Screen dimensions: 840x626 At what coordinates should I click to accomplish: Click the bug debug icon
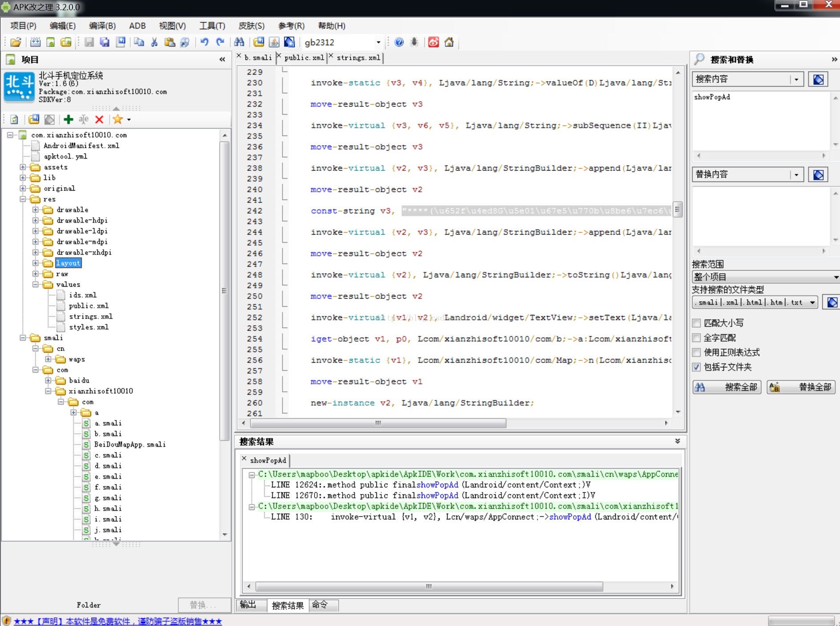(x=414, y=42)
